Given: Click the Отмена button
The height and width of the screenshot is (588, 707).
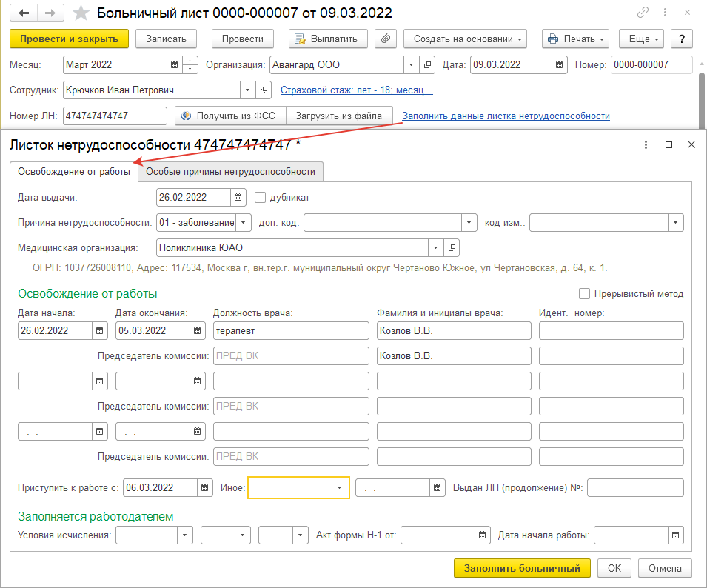Looking at the screenshot, I should (665, 568).
